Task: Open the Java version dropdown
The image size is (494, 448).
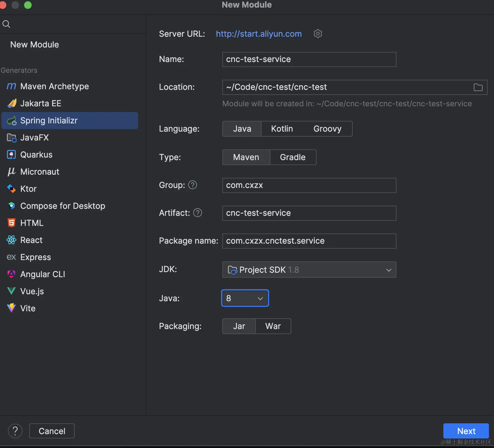Action: [x=245, y=298]
